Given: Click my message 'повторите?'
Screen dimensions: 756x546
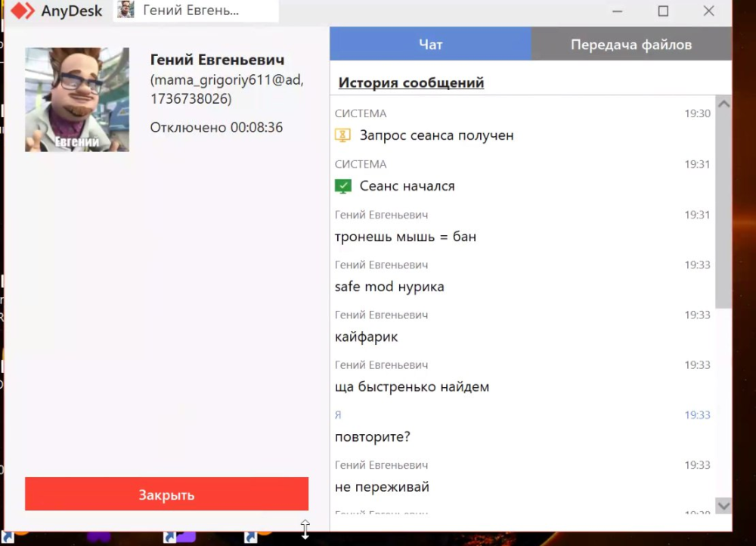Looking at the screenshot, I should 372,437.
